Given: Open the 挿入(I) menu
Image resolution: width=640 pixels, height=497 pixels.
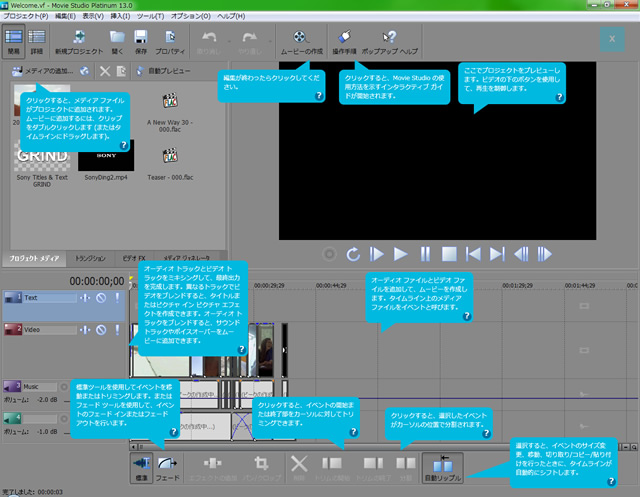Looking at the screenshot, I should pyautogui.click(x=120, y=16).
